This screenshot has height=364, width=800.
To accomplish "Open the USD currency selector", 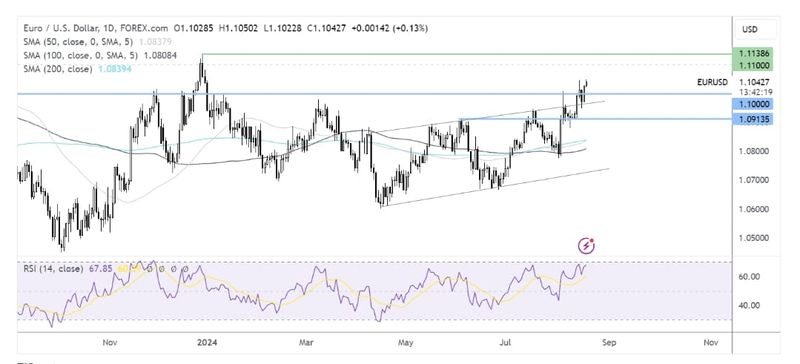I will coord(756,30).
